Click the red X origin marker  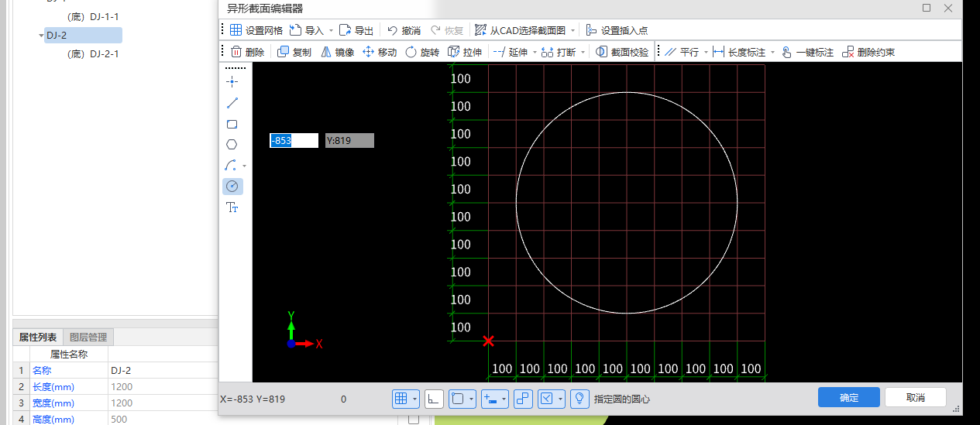[x=489, y=341]
